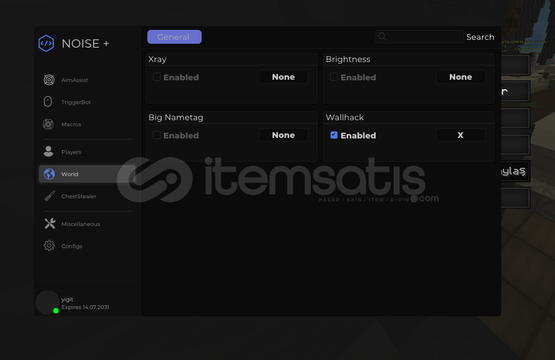Focus the search input field
555x360 pixels.
tap(419, 36)
